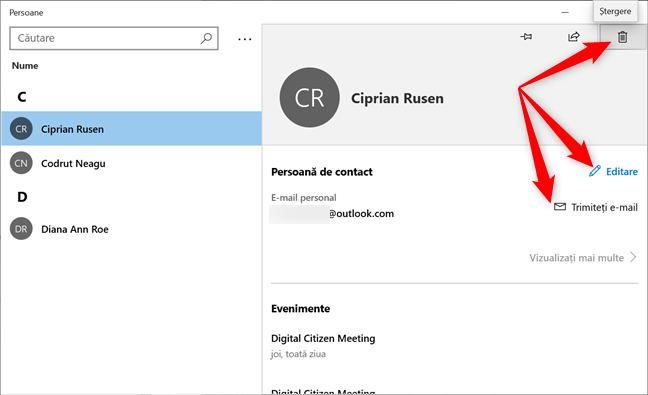This screenshot has width=648, height=395.
Task: Click the @outlook.com email address
Action: (362, 214)
